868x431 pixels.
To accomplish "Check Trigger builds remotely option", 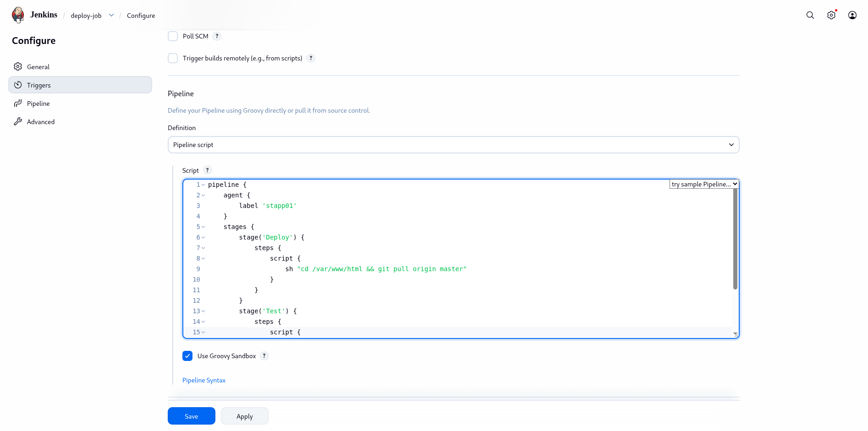I will coord(173,58).
